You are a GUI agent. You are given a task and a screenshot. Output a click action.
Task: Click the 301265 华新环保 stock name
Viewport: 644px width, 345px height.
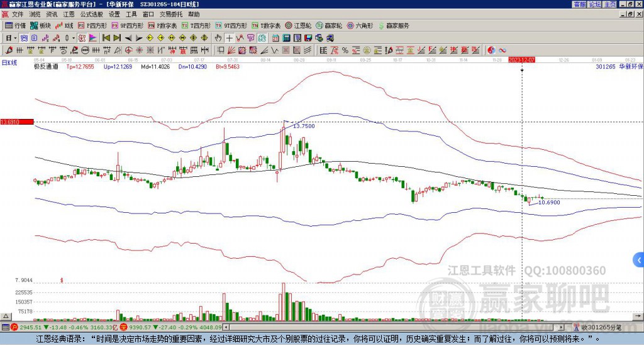(x=619, y=67)
